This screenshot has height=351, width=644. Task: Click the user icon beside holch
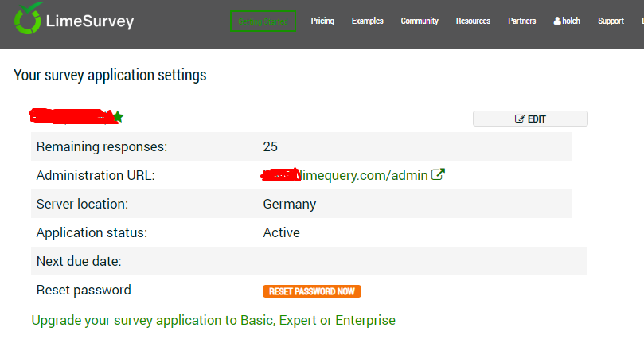(557, 21)
